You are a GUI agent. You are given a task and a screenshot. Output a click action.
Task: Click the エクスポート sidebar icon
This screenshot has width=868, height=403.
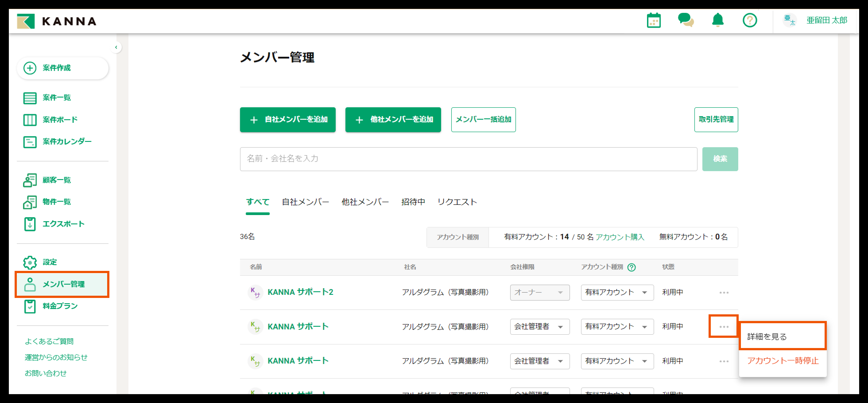tap(30, 224)
